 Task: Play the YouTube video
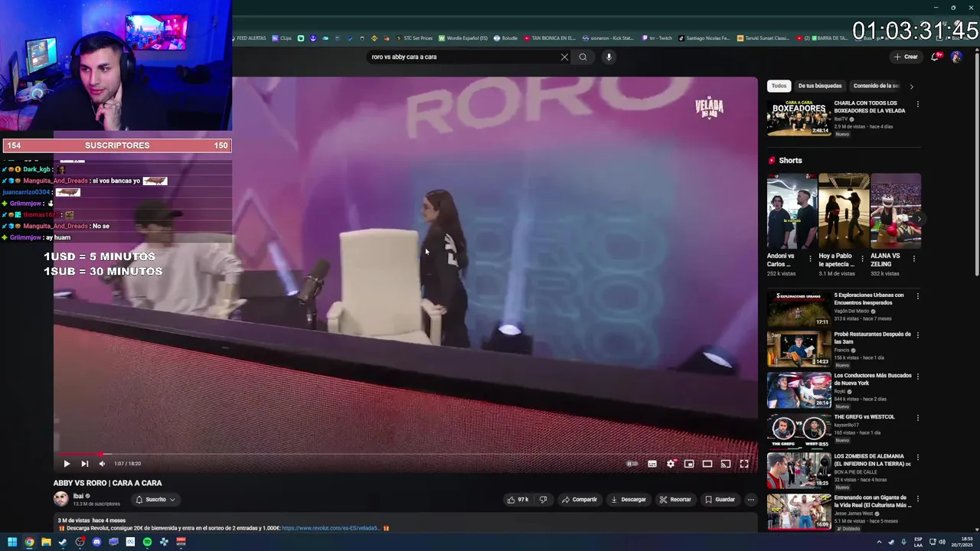(x=67, y=463)
